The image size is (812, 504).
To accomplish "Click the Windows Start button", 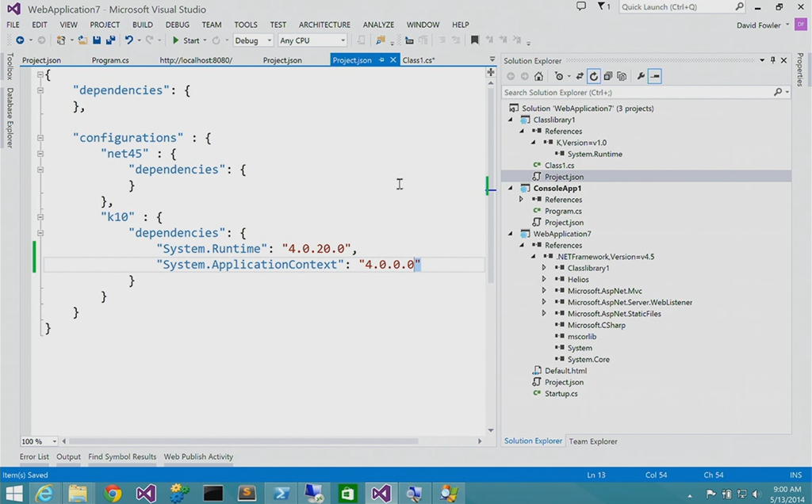I will pos(13,493).
